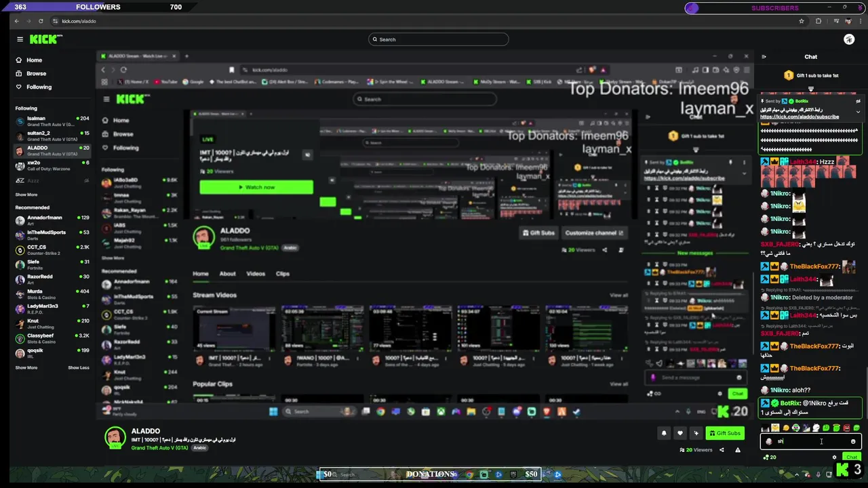Open qoqsik recommended channel
Screen dimensions: 868x488
[x=53, y=352]
